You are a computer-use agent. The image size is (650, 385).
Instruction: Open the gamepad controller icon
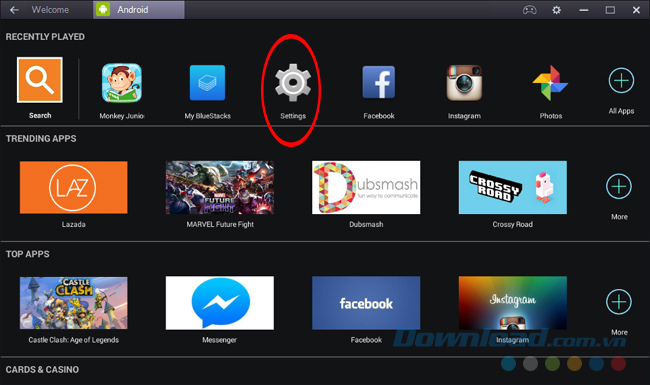529,10
